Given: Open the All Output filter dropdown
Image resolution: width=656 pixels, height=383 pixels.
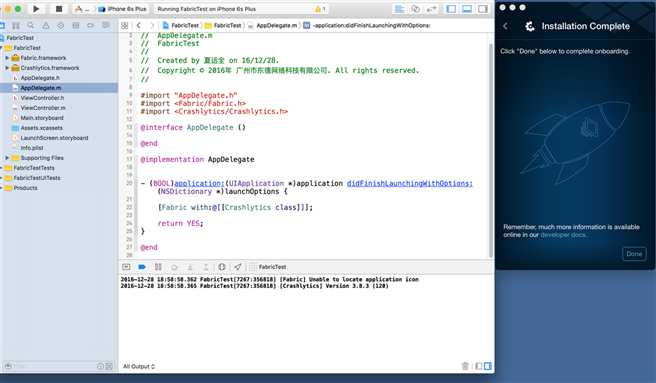Looking at the screenshot, I should 138,367.
